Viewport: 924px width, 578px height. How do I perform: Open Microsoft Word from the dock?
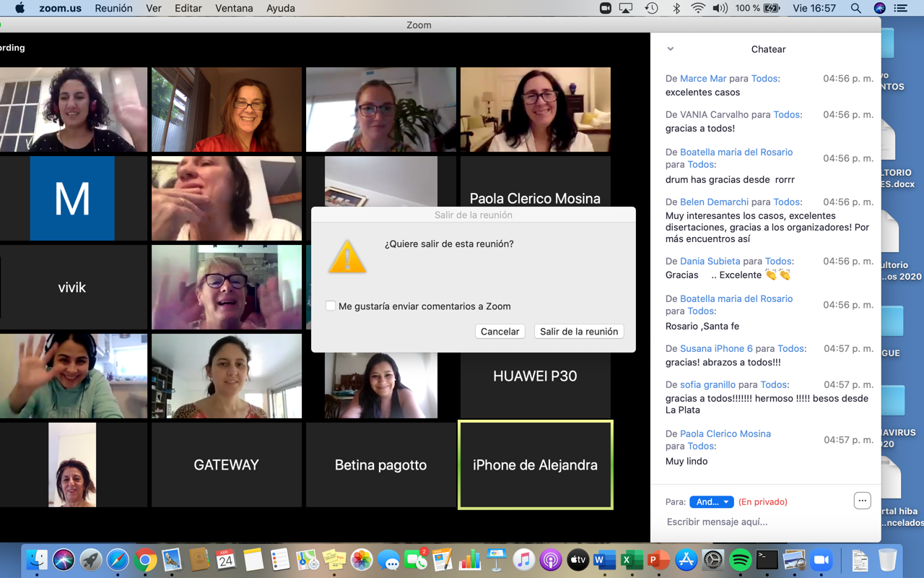coord(603,560)
